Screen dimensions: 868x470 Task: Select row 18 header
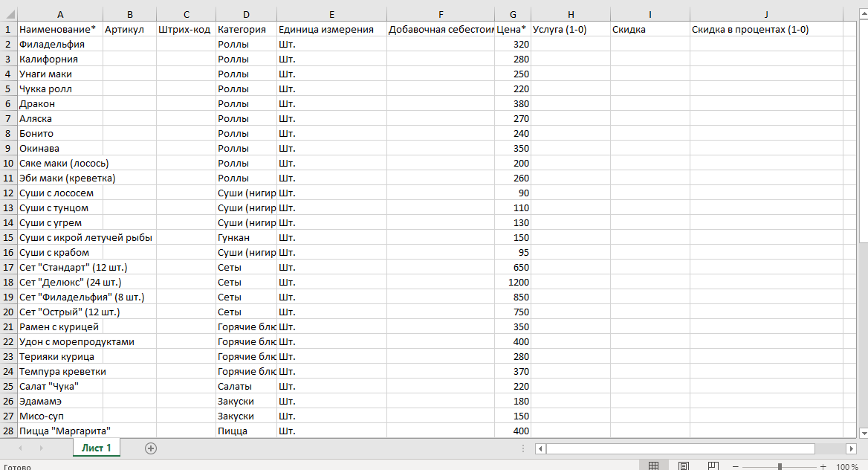click(8, 282)
